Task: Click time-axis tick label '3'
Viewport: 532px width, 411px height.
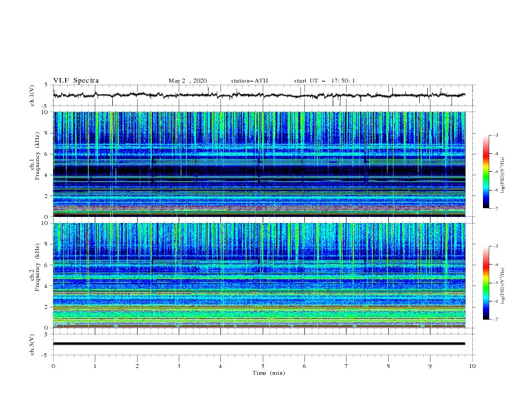Action: coord(179,366)
